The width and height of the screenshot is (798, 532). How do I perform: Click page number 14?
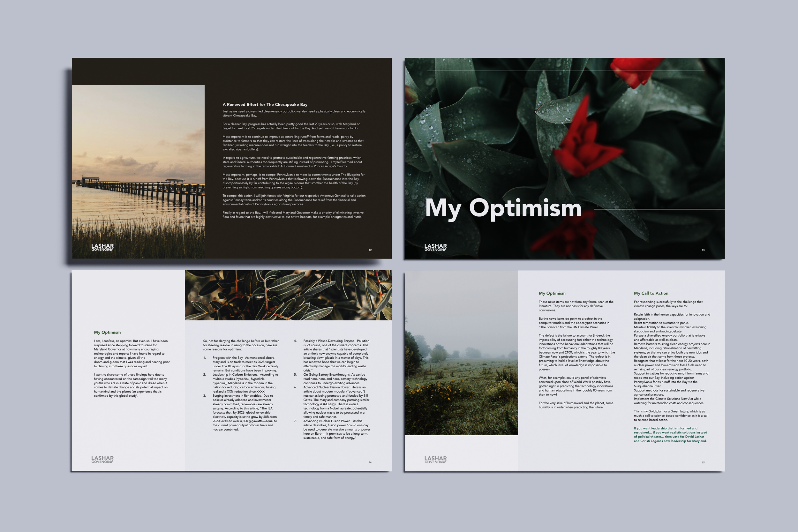point(370,462)
